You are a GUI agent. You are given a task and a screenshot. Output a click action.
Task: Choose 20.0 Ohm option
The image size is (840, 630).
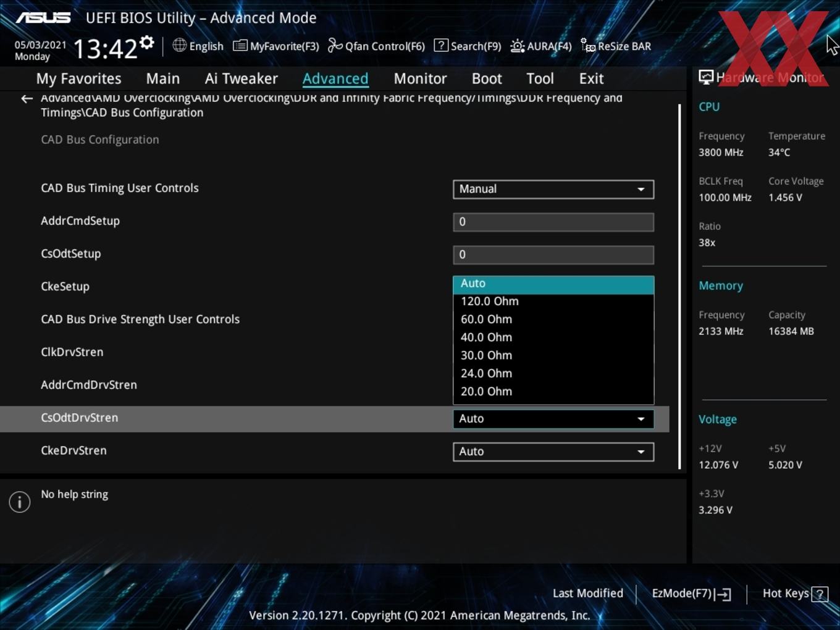(553, 391)
